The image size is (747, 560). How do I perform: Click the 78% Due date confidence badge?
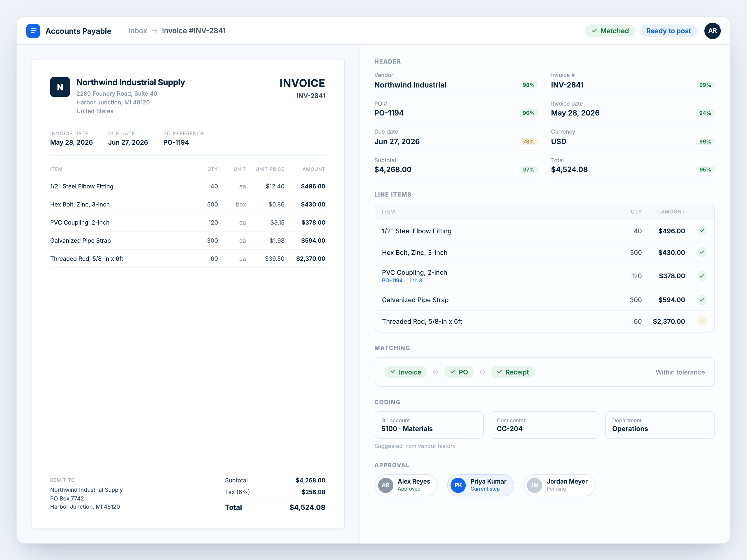click(528, 141)
